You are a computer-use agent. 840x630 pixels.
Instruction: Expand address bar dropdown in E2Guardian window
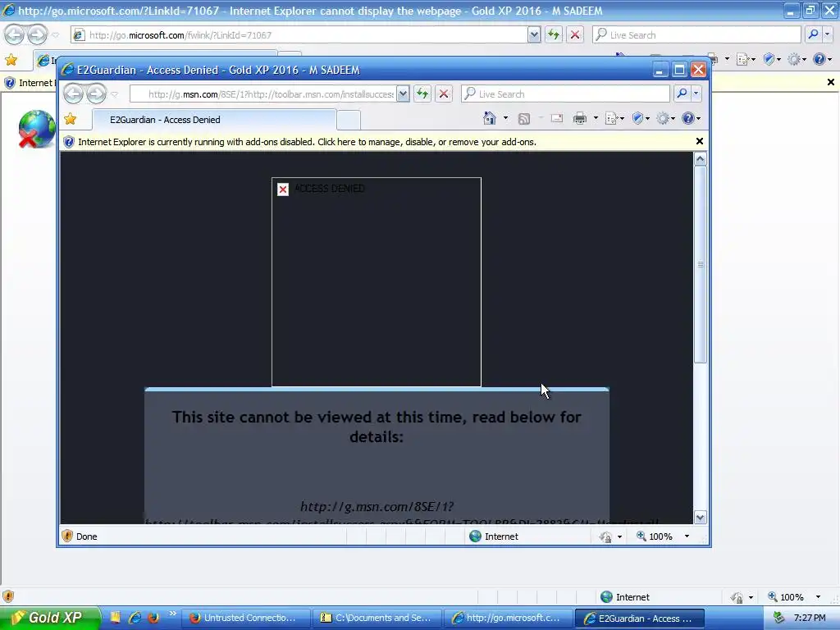pos(403,94)
